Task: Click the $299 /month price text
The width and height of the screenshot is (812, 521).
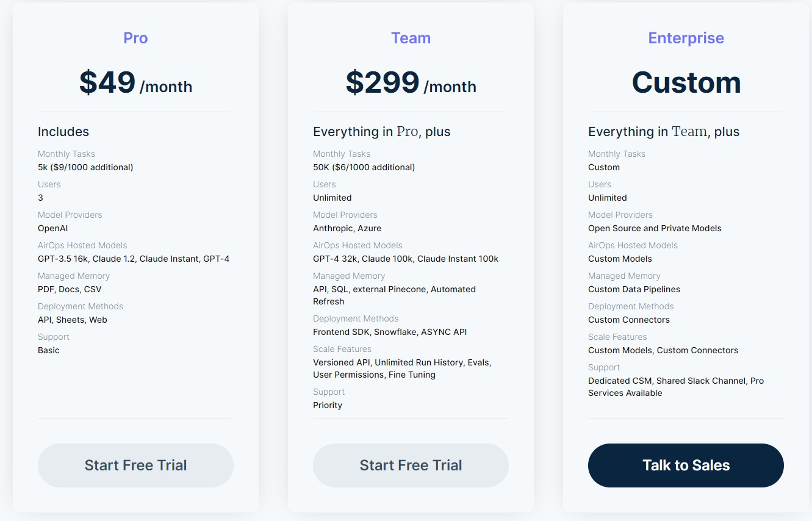Action: click(x=411, y=82)
